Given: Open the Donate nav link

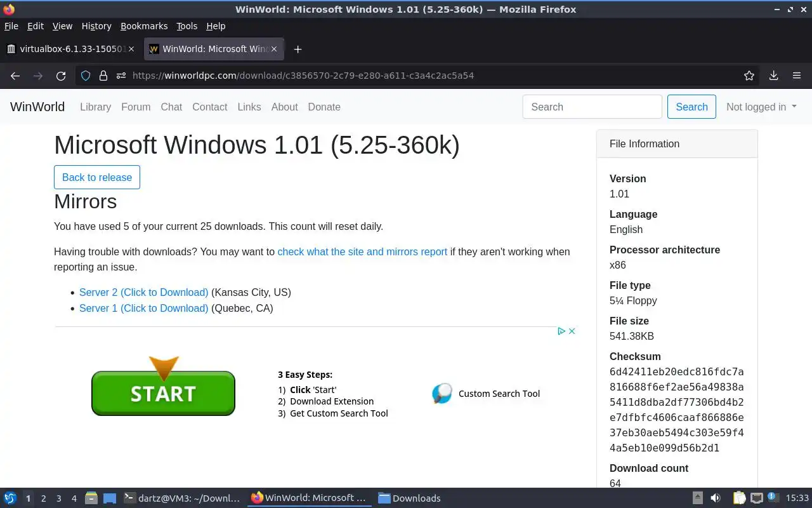Looking at the screenshot, I should pyautogui.click(x=324, y=107).
